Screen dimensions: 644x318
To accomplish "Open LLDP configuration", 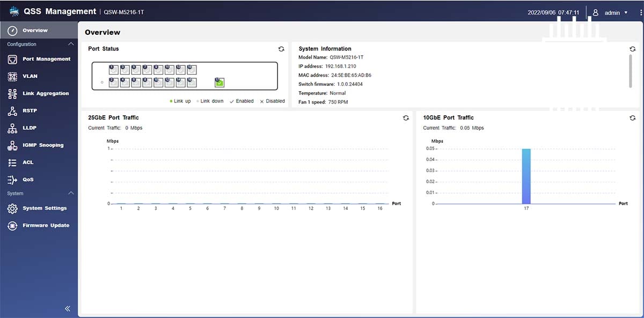I will (x=39, y=128).
